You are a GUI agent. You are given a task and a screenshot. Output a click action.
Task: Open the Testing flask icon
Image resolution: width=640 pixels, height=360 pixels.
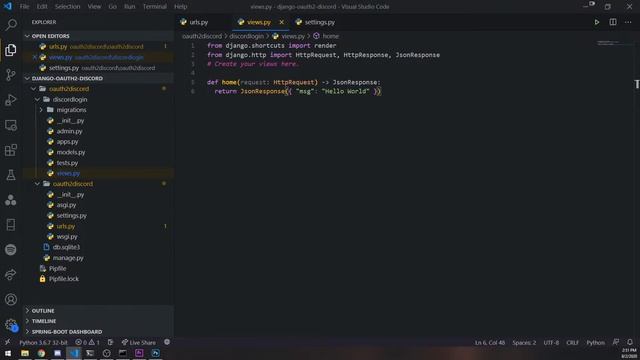tap(11, 175)
